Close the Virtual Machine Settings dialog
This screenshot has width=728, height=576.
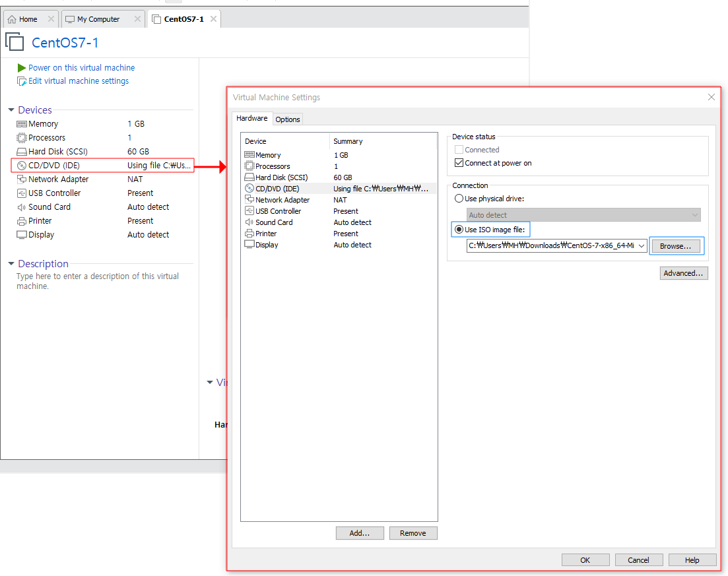click(x=711, y=97)
